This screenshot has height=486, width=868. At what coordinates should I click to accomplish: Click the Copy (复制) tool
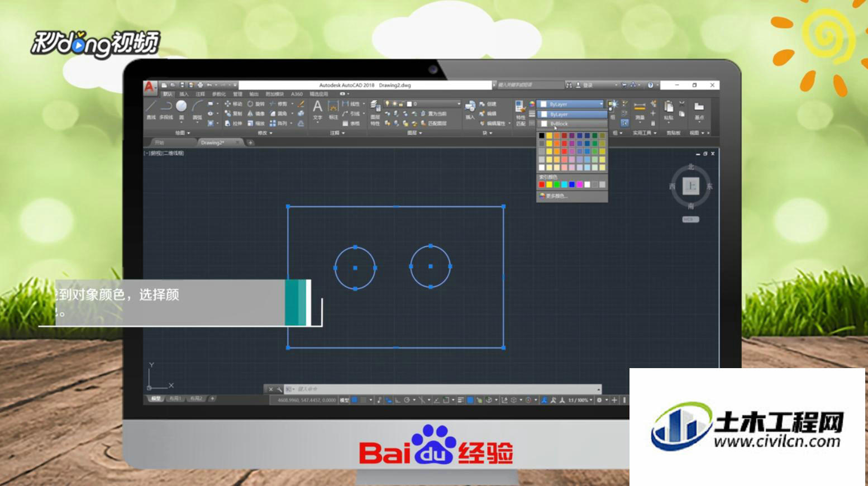tap(233, 113)
